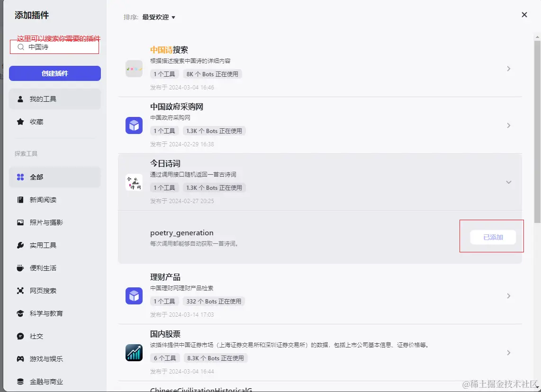The image size is (541, 392).
Task: Click the 国内股票 title
Action: [165, 334]
